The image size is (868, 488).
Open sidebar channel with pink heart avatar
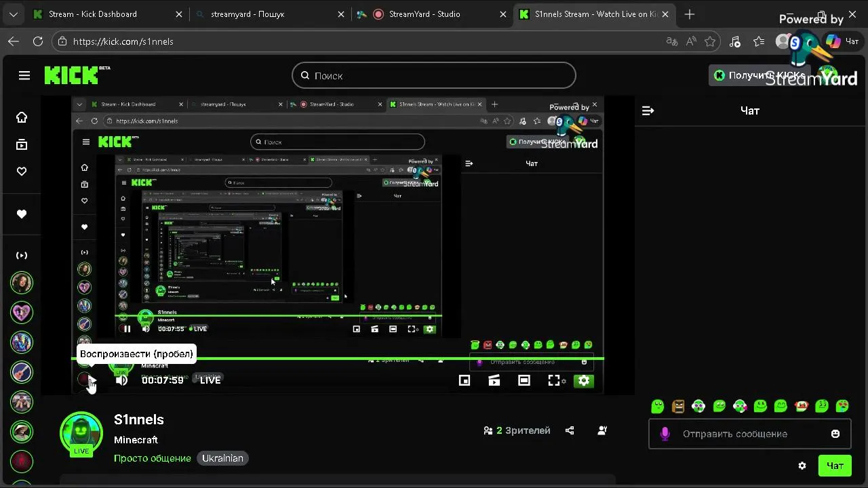point(22,312)
